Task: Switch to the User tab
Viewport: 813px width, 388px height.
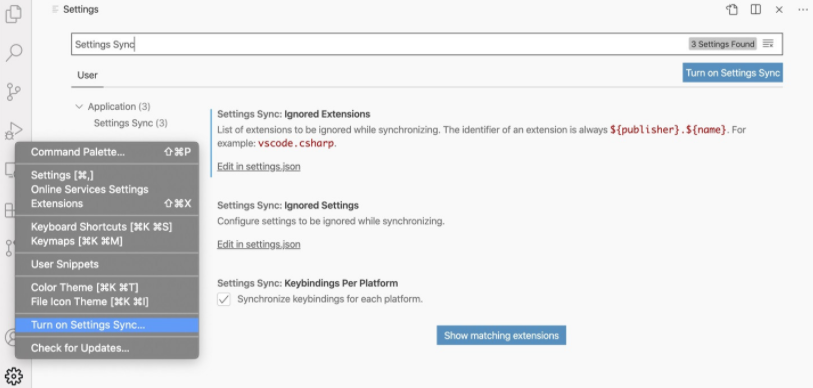Action: pos(87,75)
